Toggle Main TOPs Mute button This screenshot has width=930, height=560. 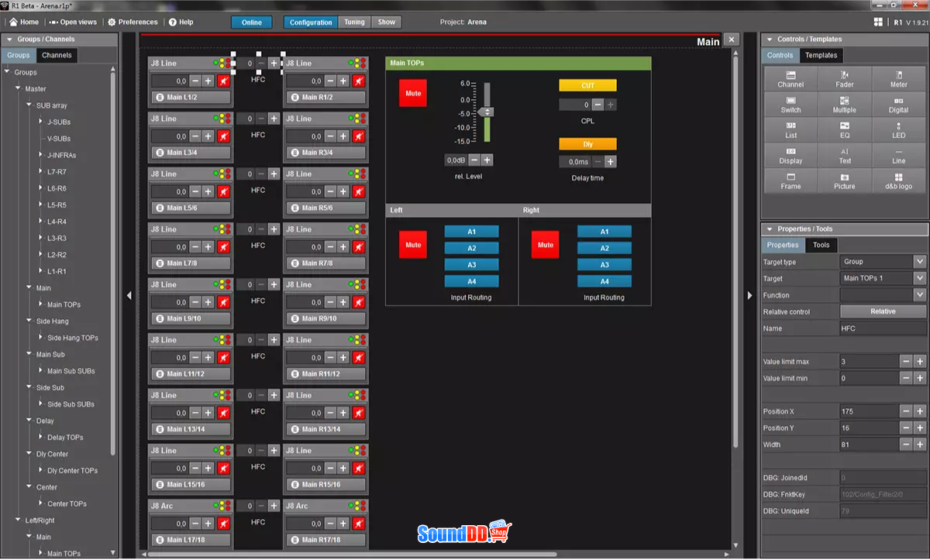coord(413,93)
